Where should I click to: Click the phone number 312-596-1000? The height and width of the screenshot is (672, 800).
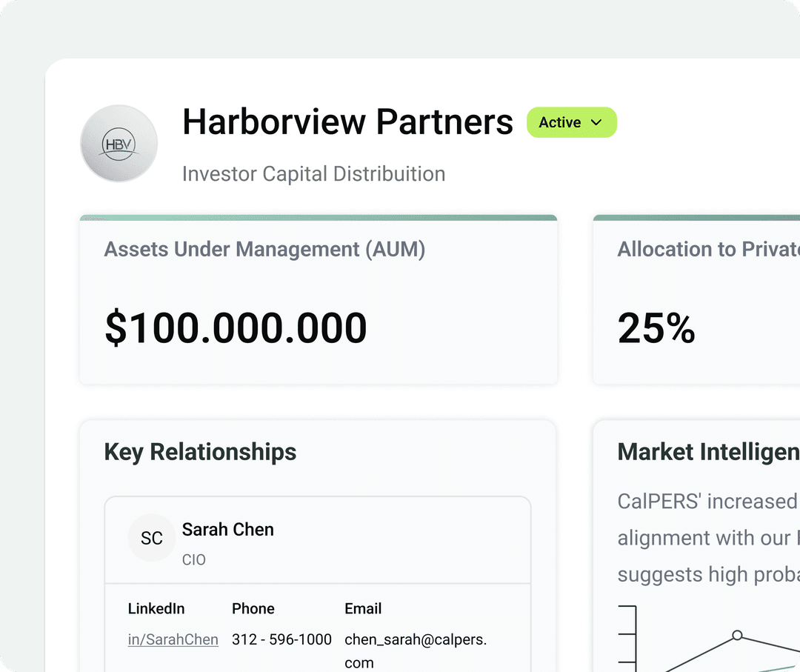click(281, 639)
